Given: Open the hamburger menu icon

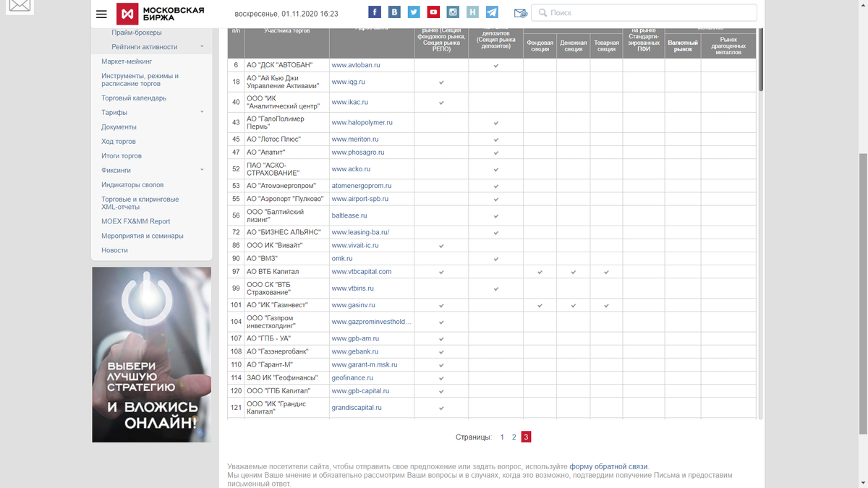Looking at the screenshot, I should tap(101, 14).
